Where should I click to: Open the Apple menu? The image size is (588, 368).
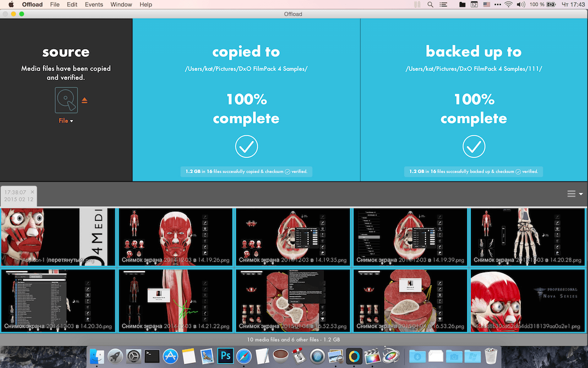[11, 4]
